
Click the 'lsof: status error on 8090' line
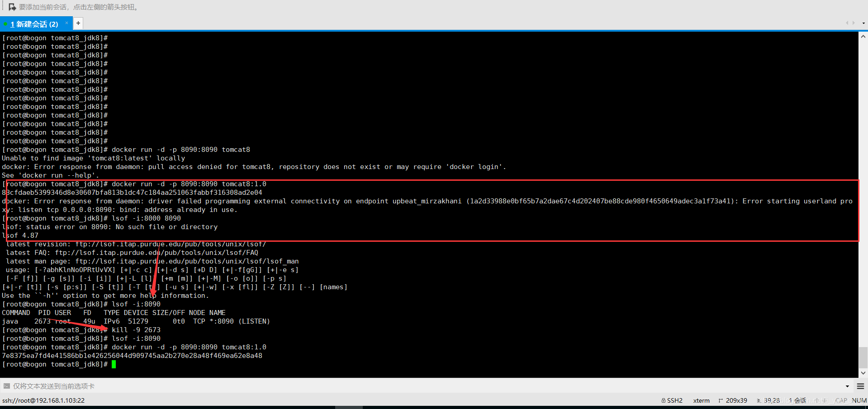pyautogui.click(x=110, y=227)
